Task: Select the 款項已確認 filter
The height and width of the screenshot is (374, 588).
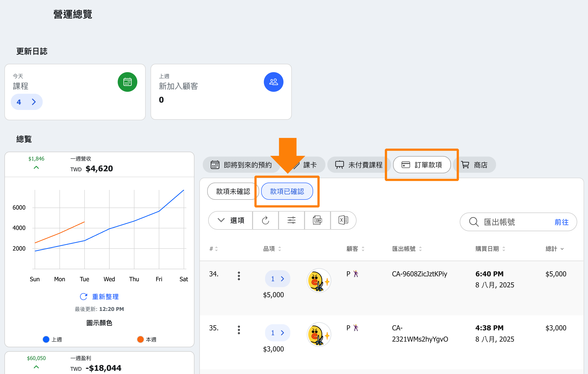Action: (287, 191)
